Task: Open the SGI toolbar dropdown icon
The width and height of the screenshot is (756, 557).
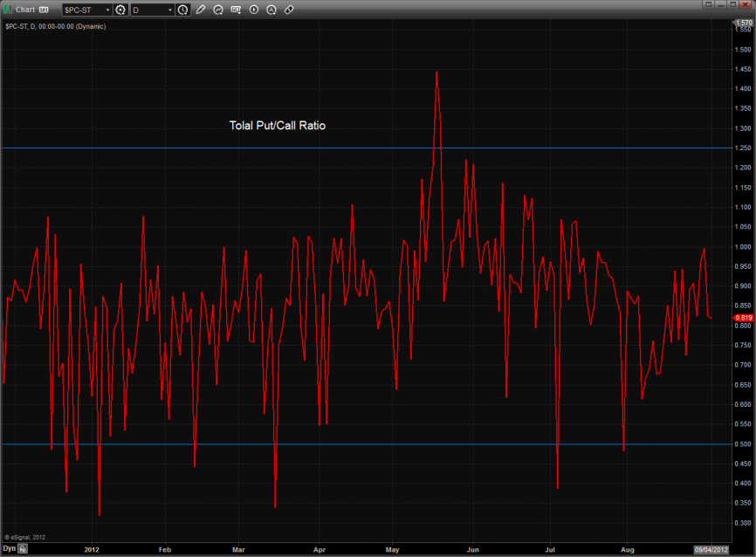Action: coord(236,10)
